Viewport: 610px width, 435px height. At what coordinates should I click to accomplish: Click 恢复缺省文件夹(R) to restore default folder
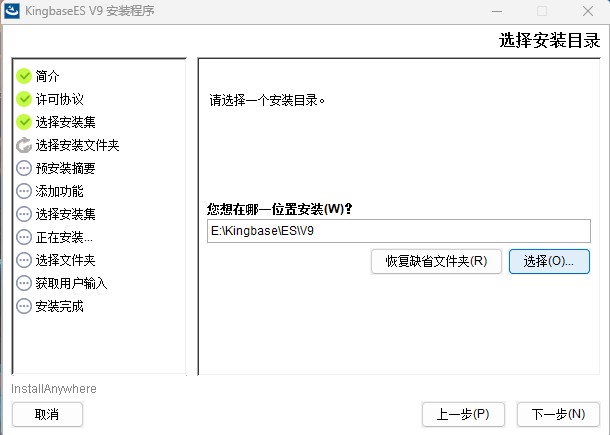[436, 261]
